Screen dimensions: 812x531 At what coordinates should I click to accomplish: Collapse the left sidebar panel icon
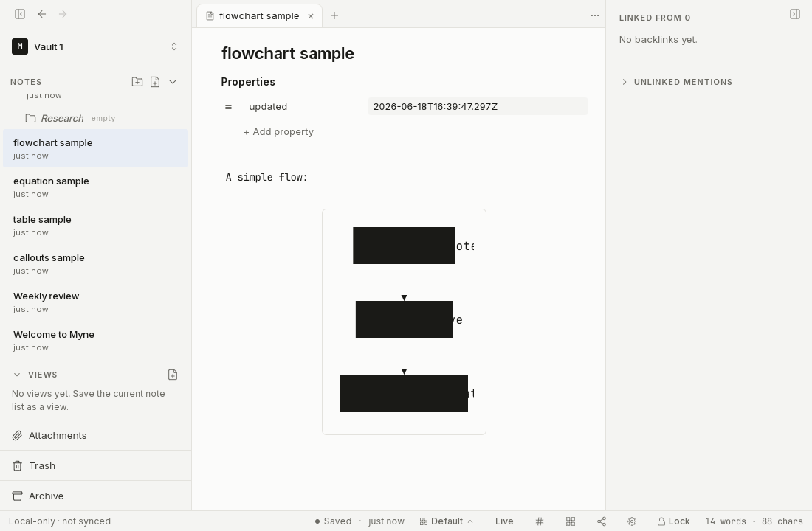click(20, 14)
